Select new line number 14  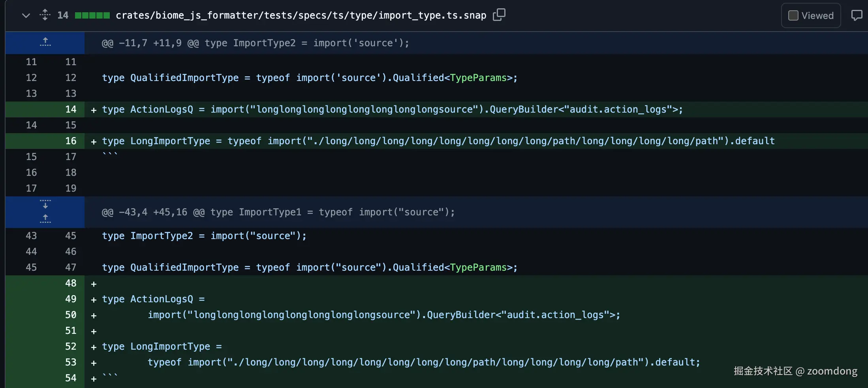pyautogui.click(x=71, y=109)
